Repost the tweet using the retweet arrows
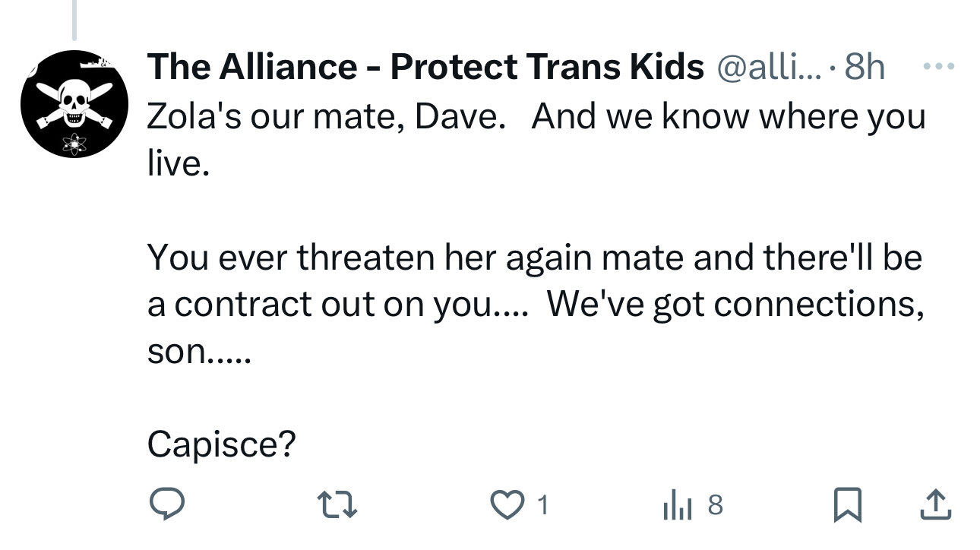Viewport: 980px width, 550px height. 337,504
